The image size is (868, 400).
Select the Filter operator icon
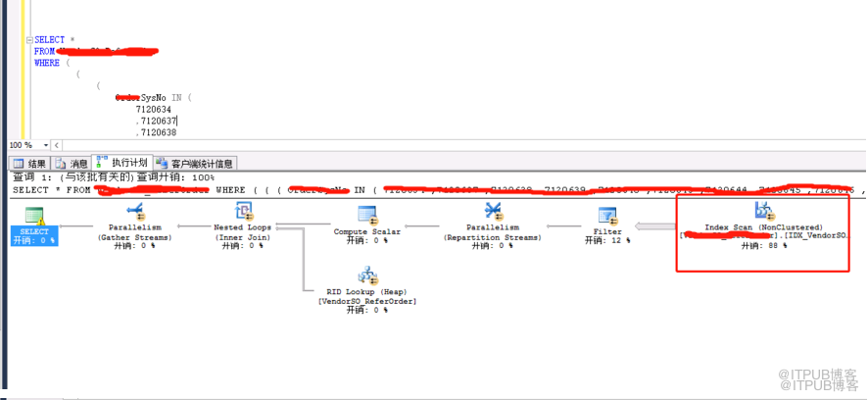(607, 216)
